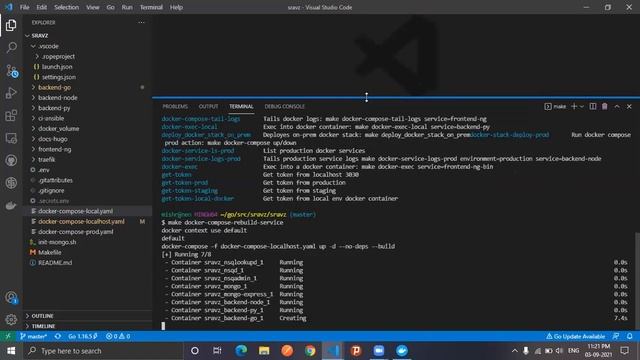Maximize the terminal panel size
The image size is (640, 360).
click(617, 107)
